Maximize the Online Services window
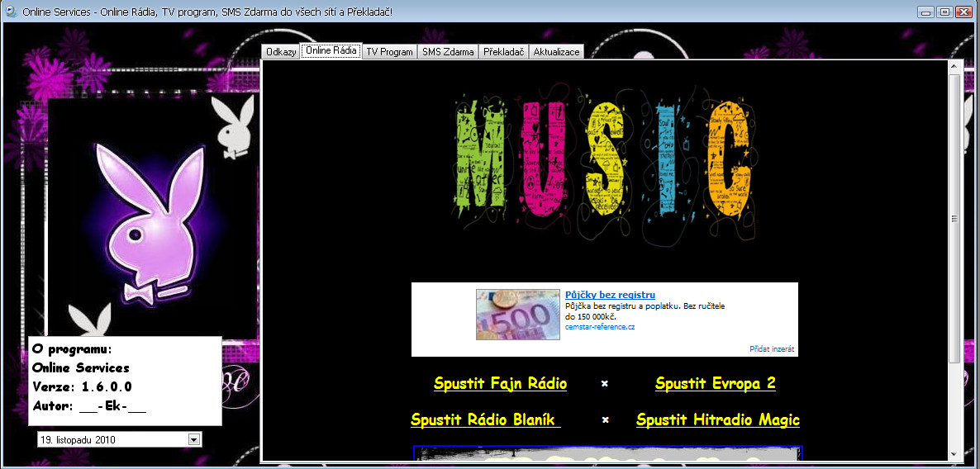This screenshot has height=469, width=980. coord(944,12)
